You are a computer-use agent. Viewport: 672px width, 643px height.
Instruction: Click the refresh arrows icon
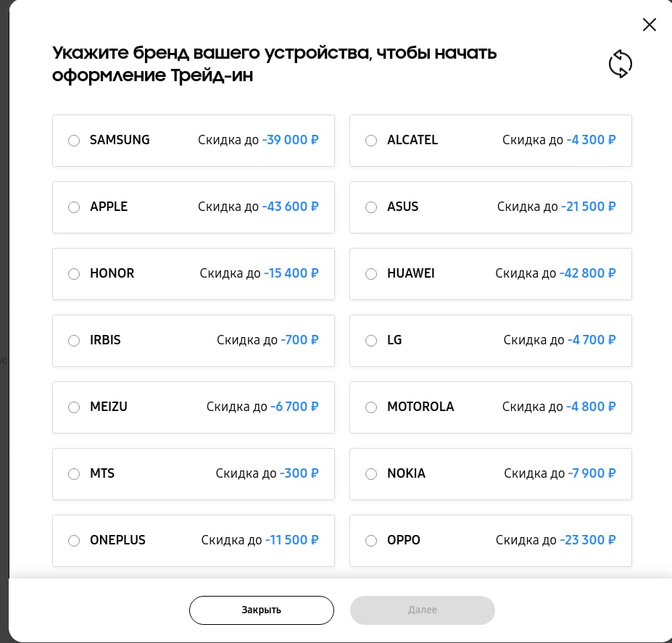[x=620, y=64]
